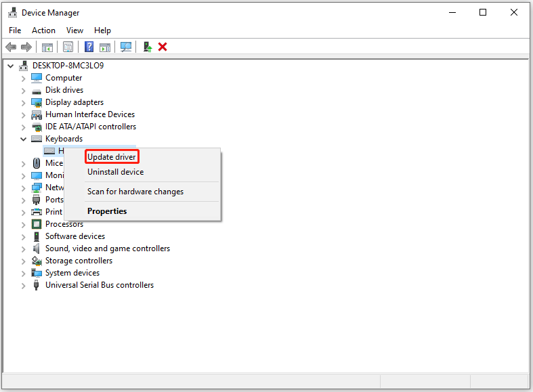533x392 pixels.
Task: Select the Human Interface Devices label
Action: [x=90, y=114]
